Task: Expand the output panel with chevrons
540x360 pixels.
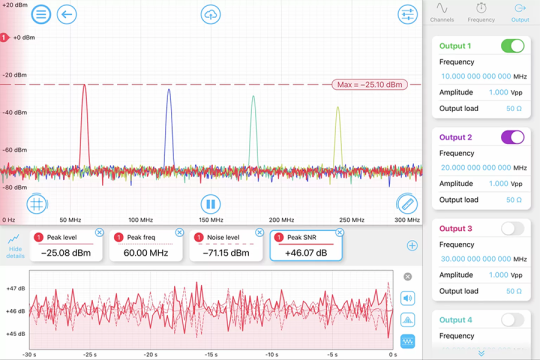Action: tap(481, 353)
